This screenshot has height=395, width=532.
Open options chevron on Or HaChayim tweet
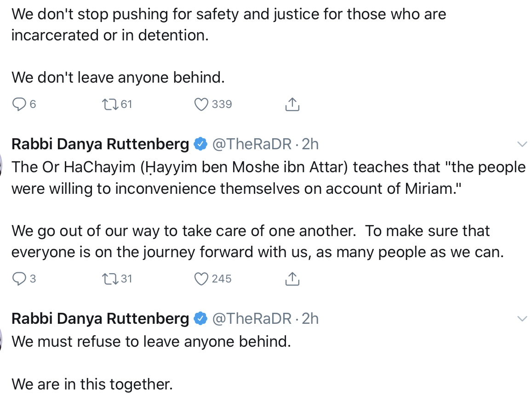pos(522,144)
